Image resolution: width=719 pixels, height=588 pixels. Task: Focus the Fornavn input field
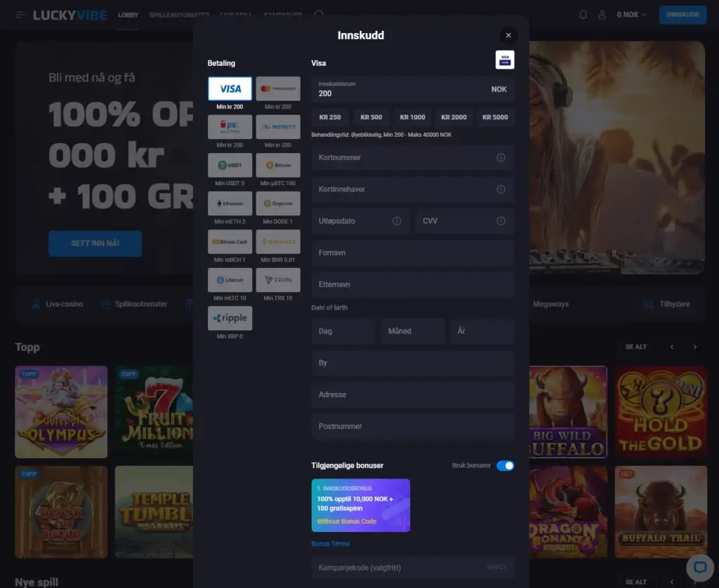(413, 253)
